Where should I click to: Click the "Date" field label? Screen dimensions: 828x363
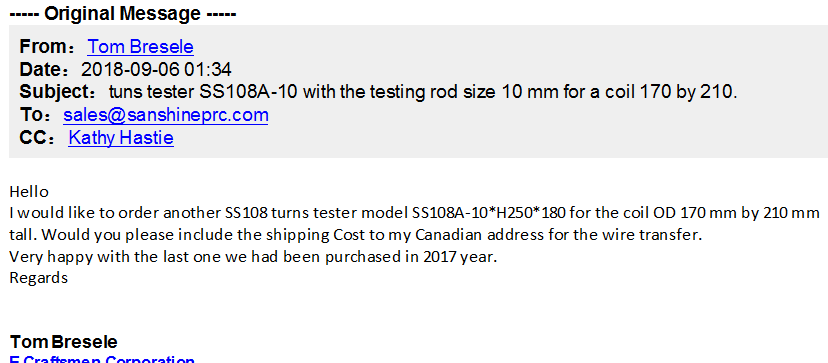tap(41, 70)
